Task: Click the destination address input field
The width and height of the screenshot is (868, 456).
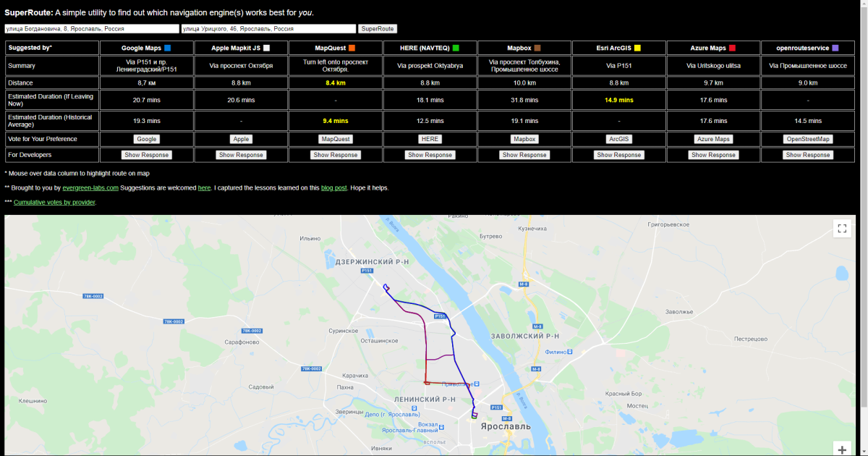Action: pos(268,29)
